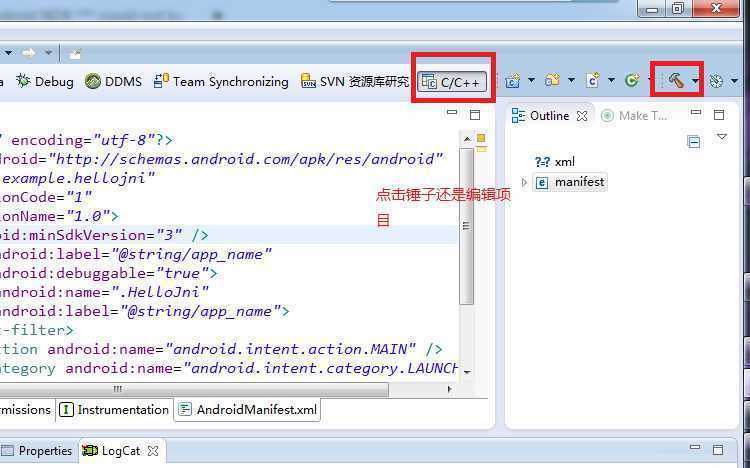750x468 pixels.
Task: Minimize the Outline panel
Action: coord(696,112)
